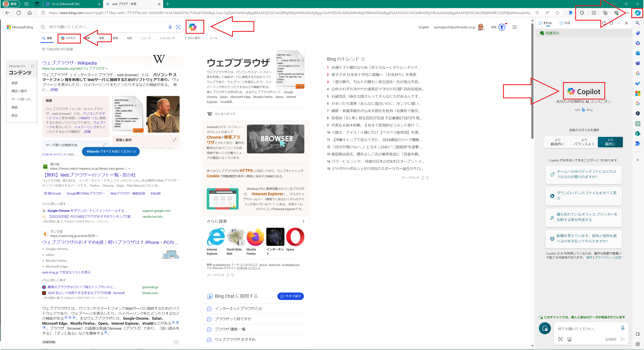This screenshot has height=350, width=644.
Task: Click the Read aloud icon in address bar
Action: tap(548, 13)
